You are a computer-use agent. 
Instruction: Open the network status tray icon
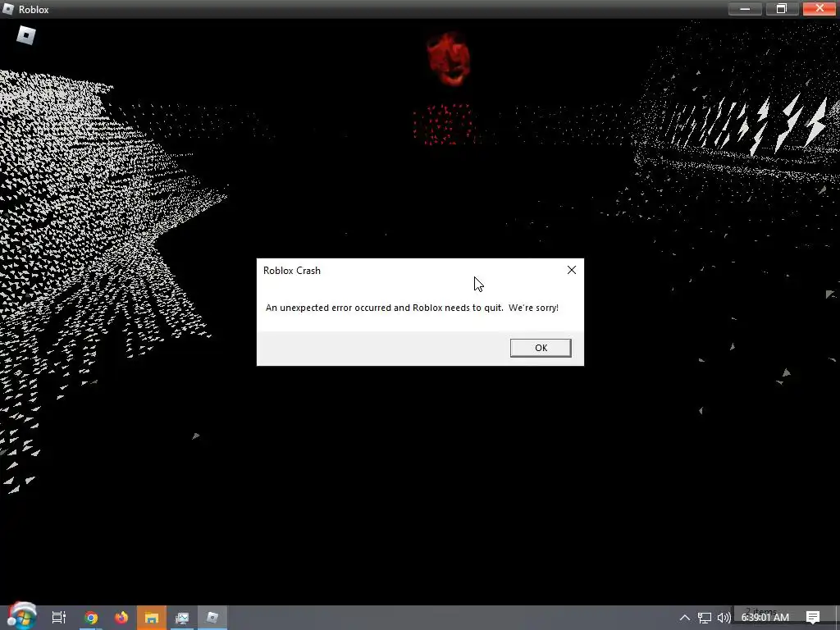(705, 618)
